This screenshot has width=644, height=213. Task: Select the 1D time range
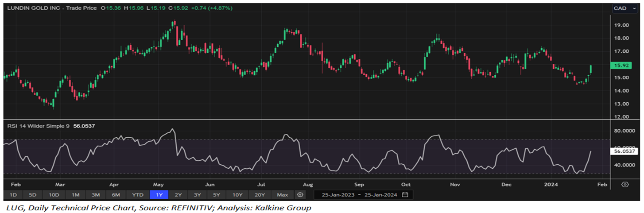tap(13, 195)
